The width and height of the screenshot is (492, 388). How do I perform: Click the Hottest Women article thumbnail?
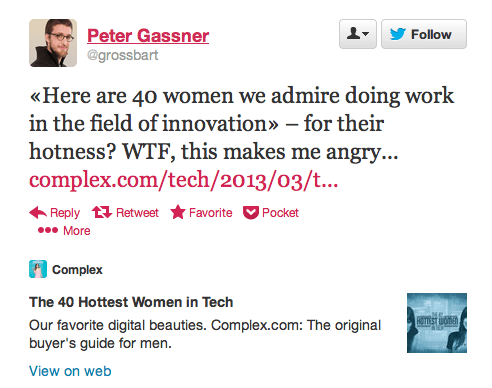click(x=437, y=323)
